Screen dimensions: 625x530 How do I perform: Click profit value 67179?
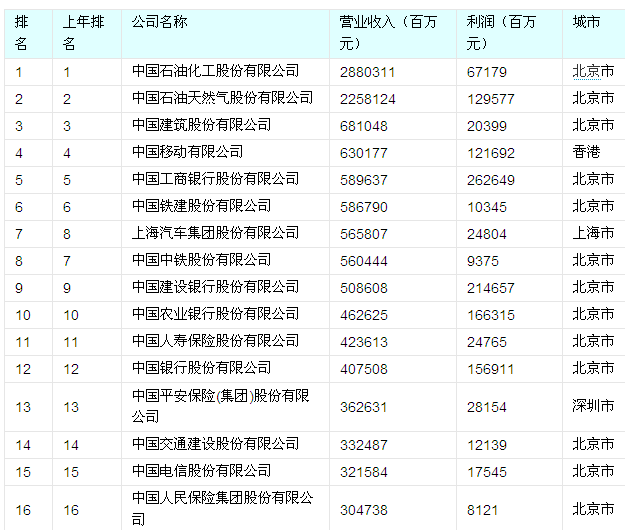[487, 73]
